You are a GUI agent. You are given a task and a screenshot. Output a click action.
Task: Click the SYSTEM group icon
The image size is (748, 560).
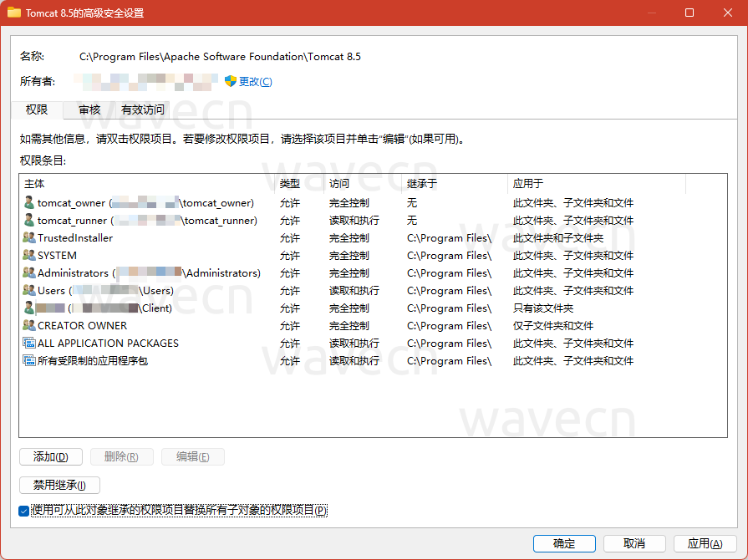[x=29, y=255]
